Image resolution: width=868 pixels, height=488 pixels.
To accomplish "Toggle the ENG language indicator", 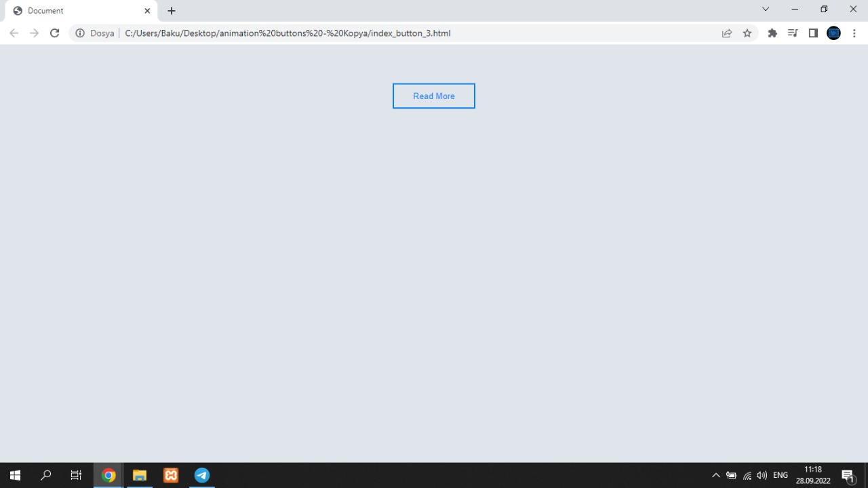I will (x=780, y=475).
